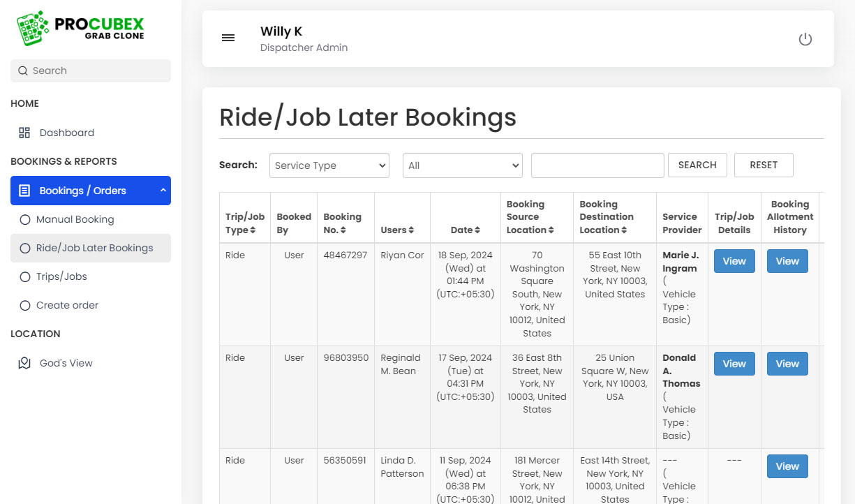Select Trips/Jobs sidebar option

pos(61,276)
